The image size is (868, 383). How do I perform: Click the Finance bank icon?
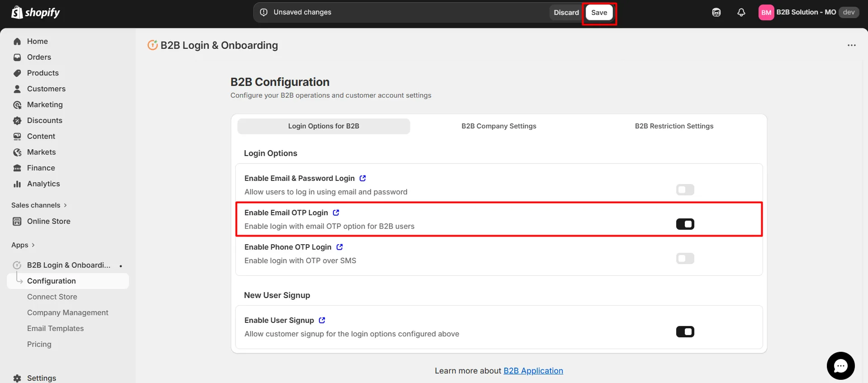click(x=17, y=168)
